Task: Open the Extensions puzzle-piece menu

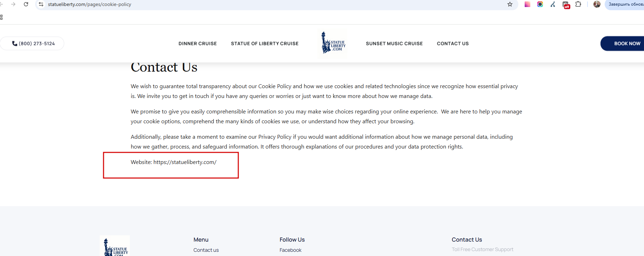Action: (578, 4)
